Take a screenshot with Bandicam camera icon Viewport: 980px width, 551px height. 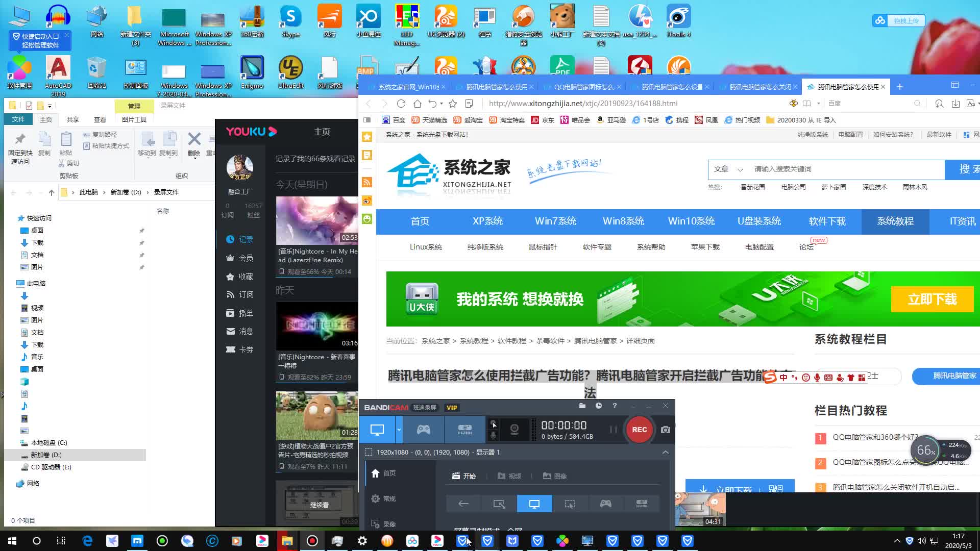tap(665, 430)
